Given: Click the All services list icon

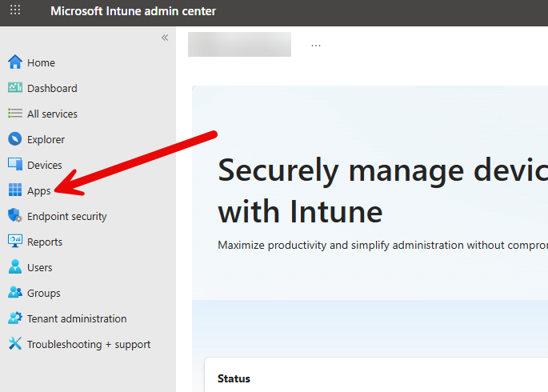Looking at the screenshot, I should [x=14, y=114].
